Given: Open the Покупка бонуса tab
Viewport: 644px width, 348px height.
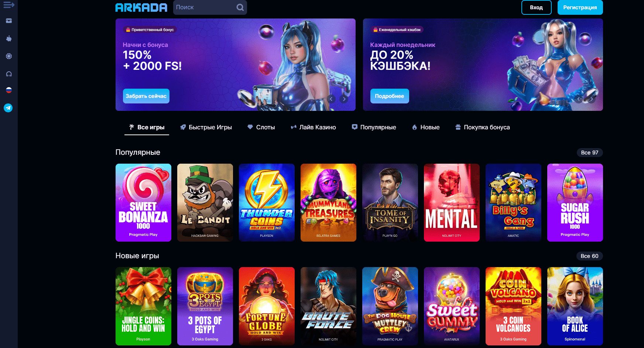Looking at the screenshot, I should (x=482, y=127).
